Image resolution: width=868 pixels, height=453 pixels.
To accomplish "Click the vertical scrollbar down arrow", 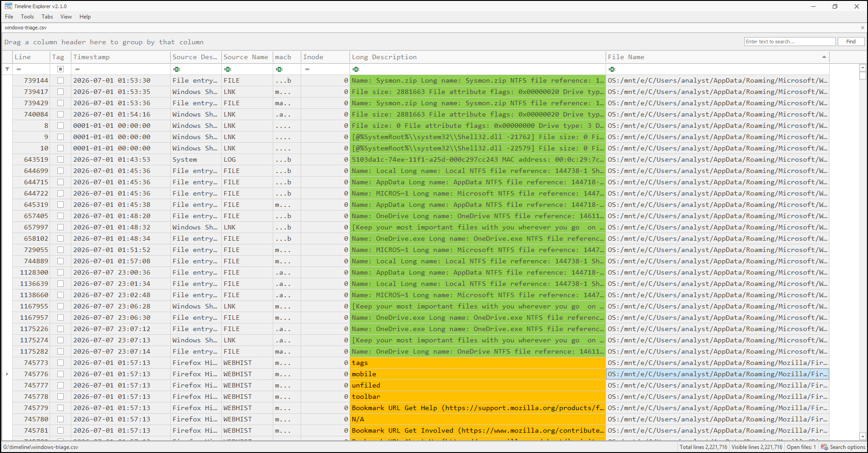I will tap(863, 437).
